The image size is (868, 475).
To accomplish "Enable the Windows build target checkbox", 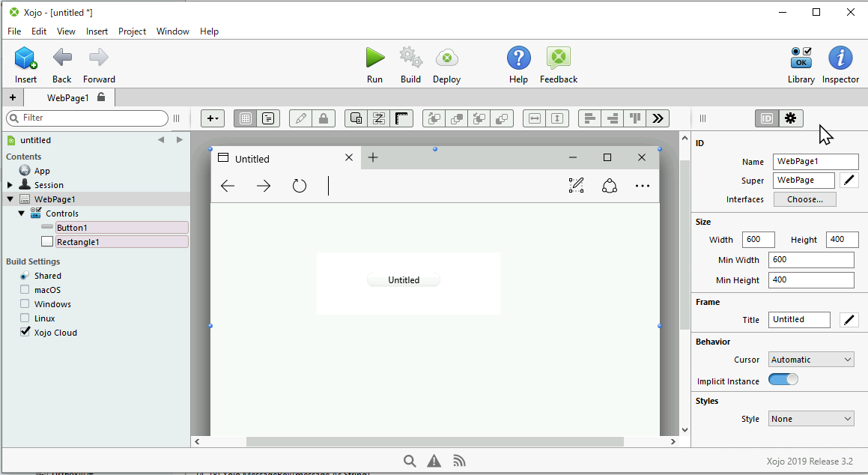I will click(x=25, y=303).
